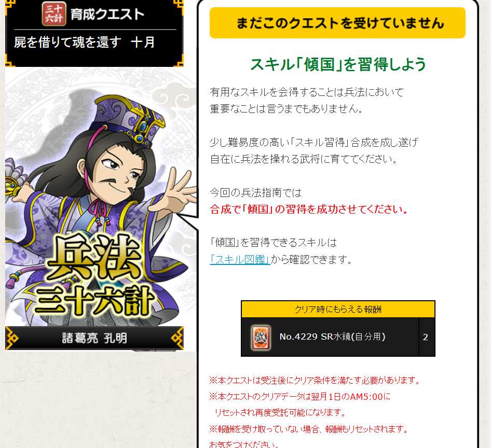Click the reward quantity 2 cell
This screenshot has height=448, width=492.
tap(426, 337)
